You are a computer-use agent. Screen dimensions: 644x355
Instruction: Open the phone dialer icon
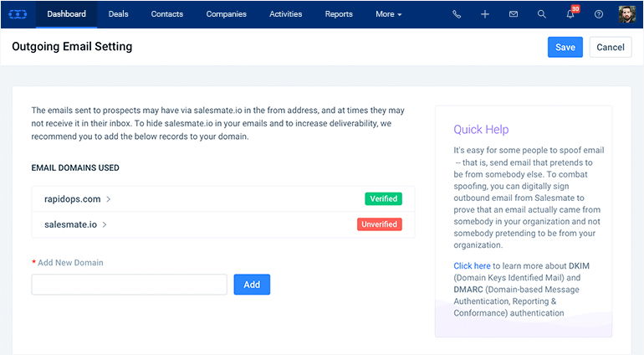pos(456,14)
